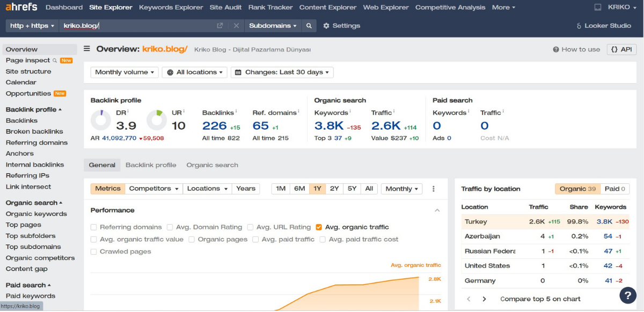Expand the Subdomains mode dropdown
This screenshot has width=644, height=312.
(x=273, y=26)
